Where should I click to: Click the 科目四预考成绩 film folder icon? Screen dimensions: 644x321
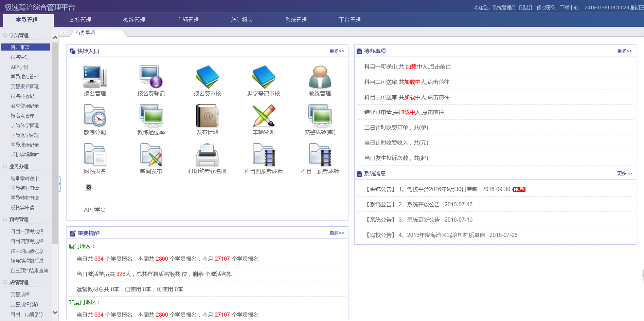264,155
